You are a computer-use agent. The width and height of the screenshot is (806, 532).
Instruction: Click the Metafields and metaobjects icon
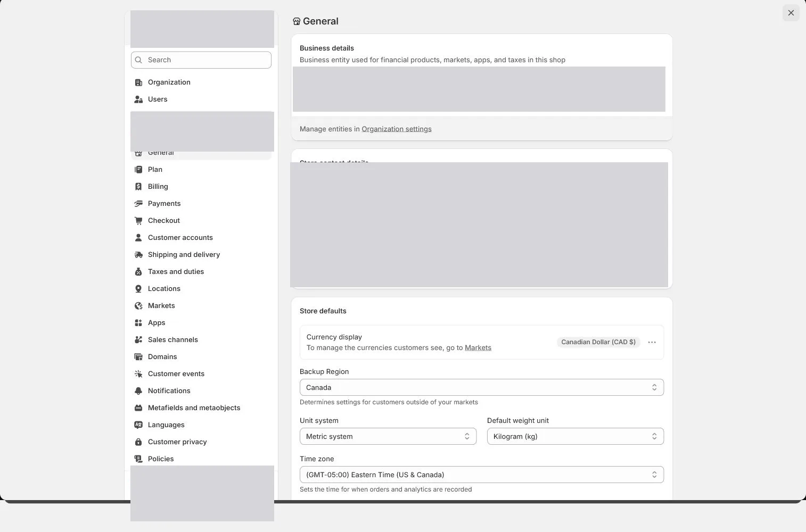point(138,408)
